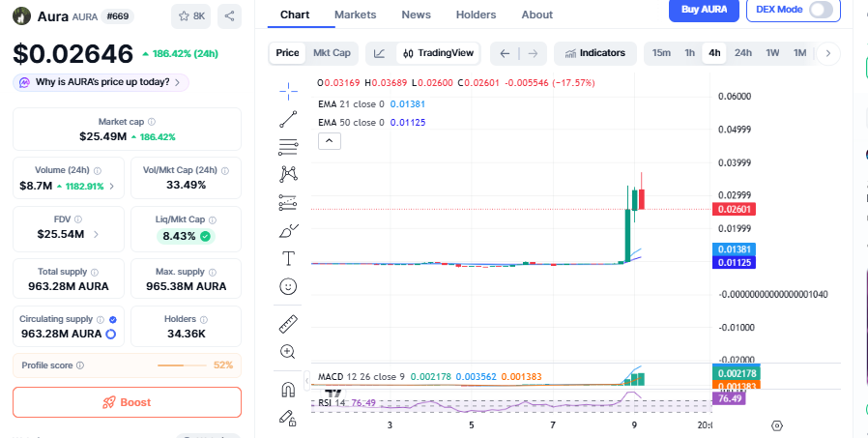Open the Chart tab
Image resolution: width=868 pixels, height=438 pixels.
pyautogui.click(x=295, y=15)
